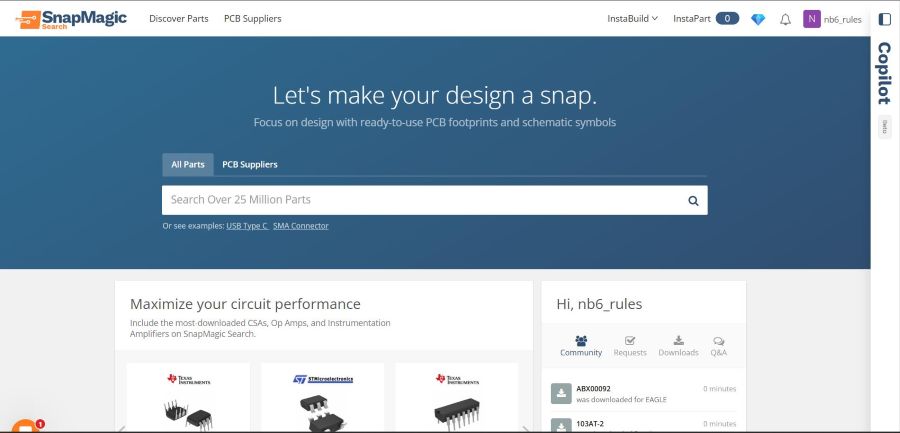Go to PCB Suppliers in navigation bar
Screen dimensions: 900x433
(252, 19)
